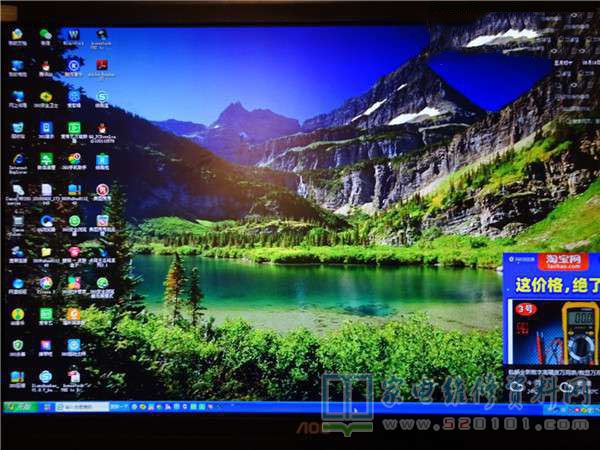This screenshot has width=600, height=450.
Task: Click the green Start button
Action: [20, 406]
